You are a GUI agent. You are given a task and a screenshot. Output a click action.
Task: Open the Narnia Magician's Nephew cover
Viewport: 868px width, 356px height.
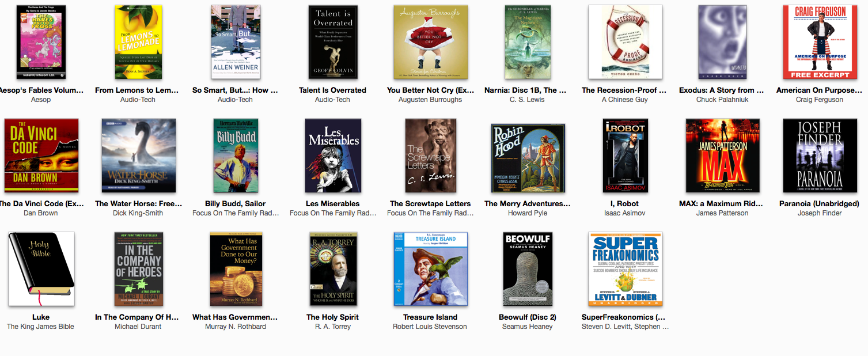[528, 42]
